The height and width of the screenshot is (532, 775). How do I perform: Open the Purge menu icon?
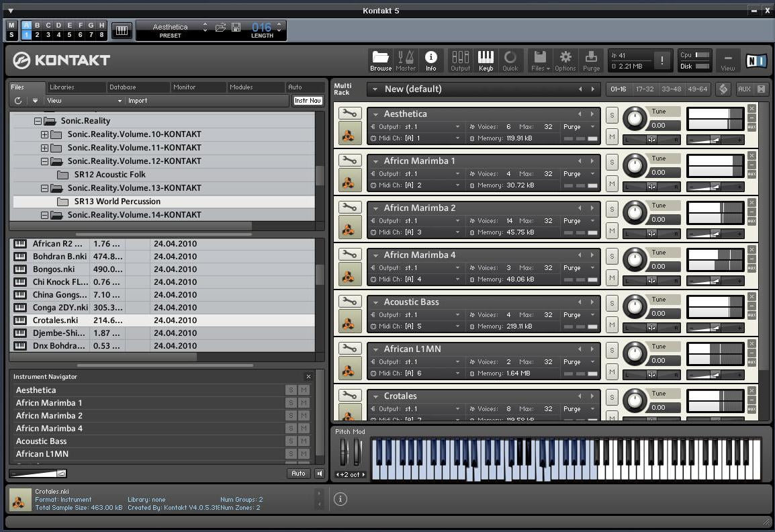pos(591,61)
